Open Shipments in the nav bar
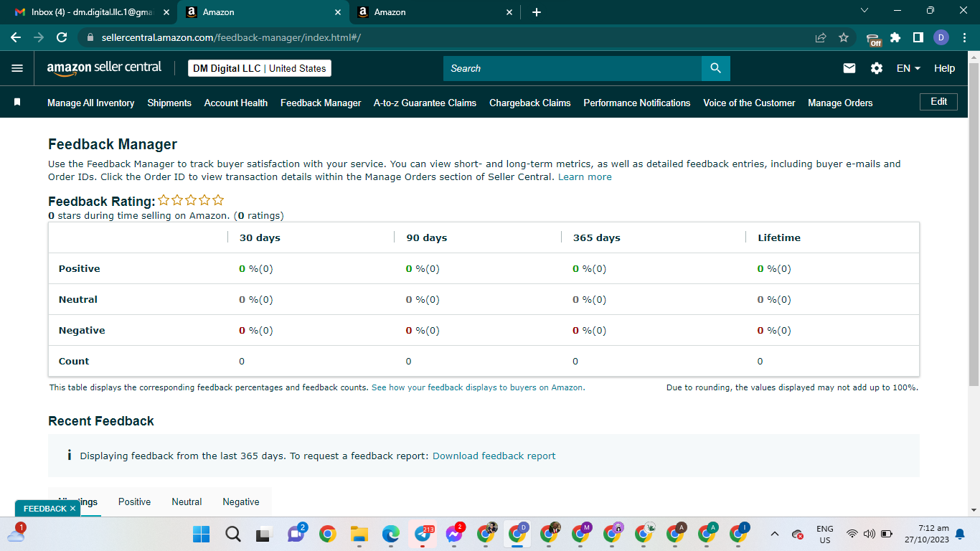 click(169, 103)
